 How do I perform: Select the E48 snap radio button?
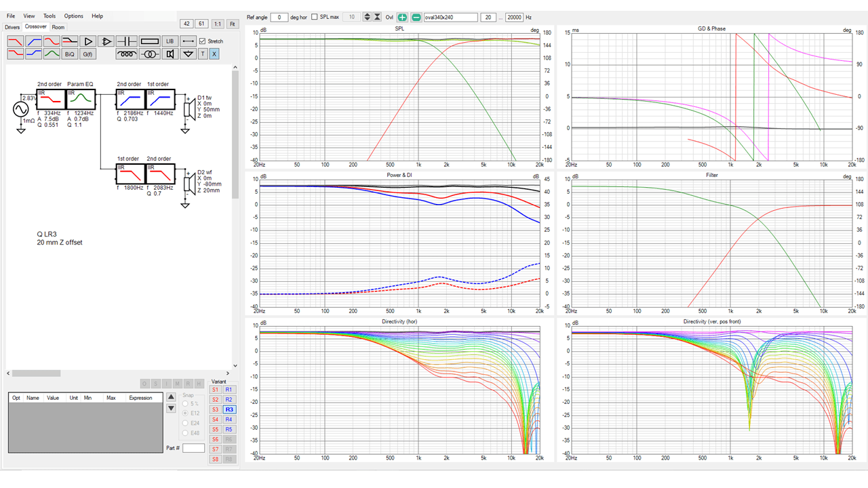coord(186,432)
